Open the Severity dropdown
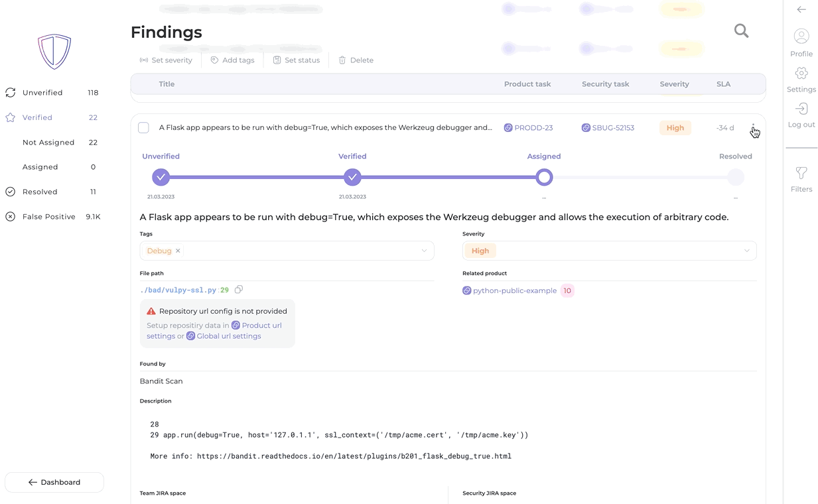 746,251
